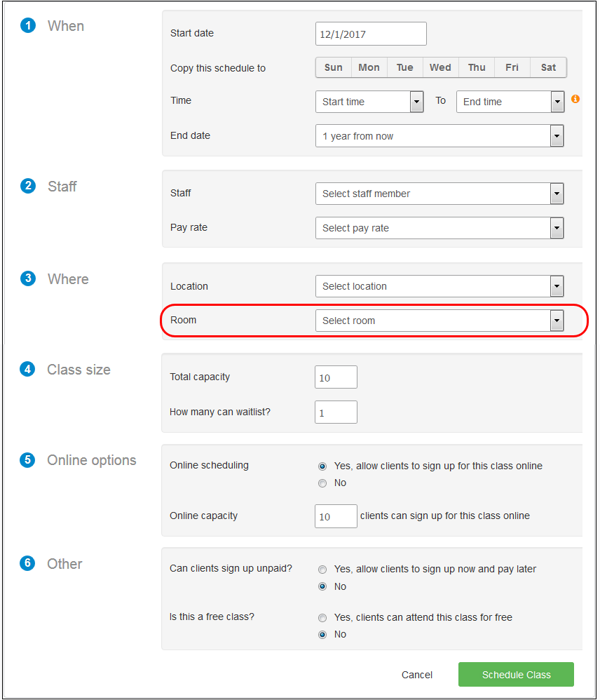Select Yes to make this a free class

(322, 618)
